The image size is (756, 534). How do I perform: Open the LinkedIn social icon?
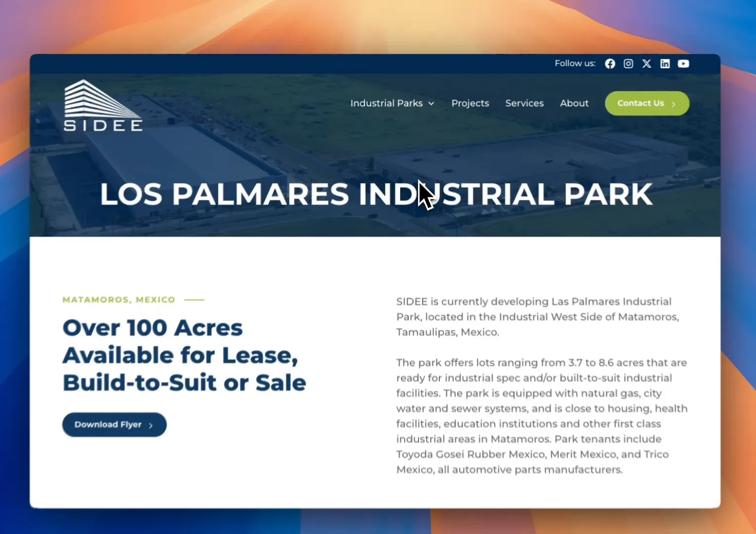coord(665,64)
